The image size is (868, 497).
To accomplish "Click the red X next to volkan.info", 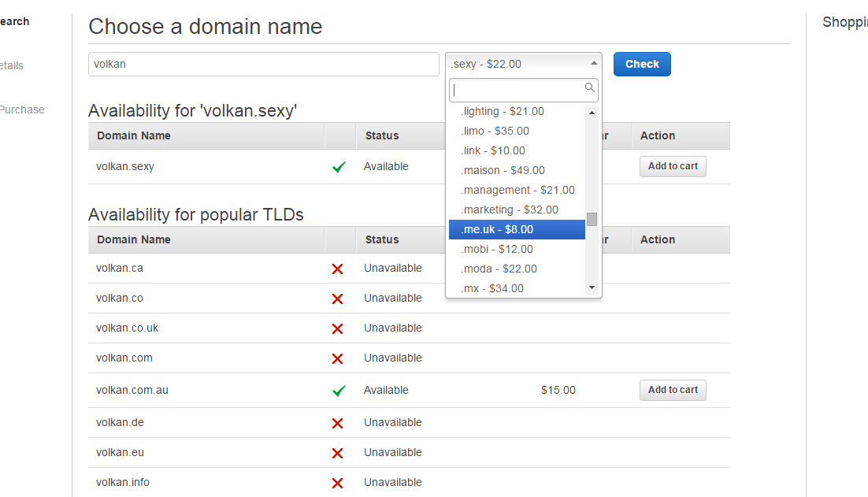I will pyautogui.click(x=337, y=483).
